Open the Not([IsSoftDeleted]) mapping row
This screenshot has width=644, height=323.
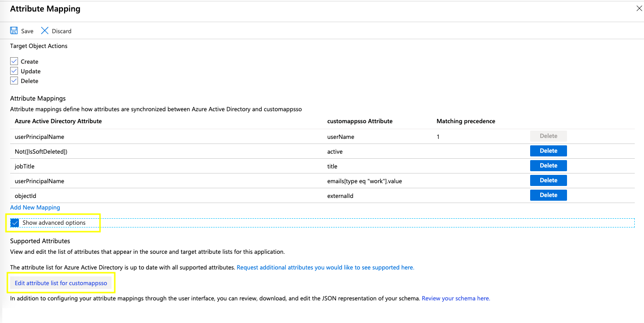[x=322, y=151]
